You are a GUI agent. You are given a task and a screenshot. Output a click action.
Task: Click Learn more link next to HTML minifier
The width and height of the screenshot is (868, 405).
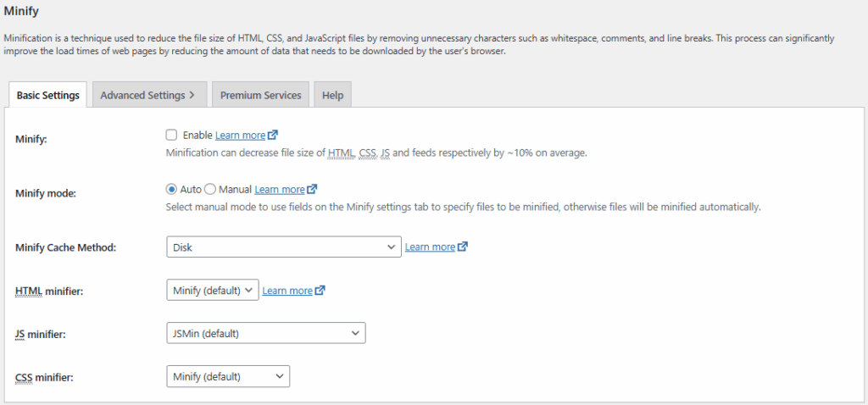coord(287,291)
